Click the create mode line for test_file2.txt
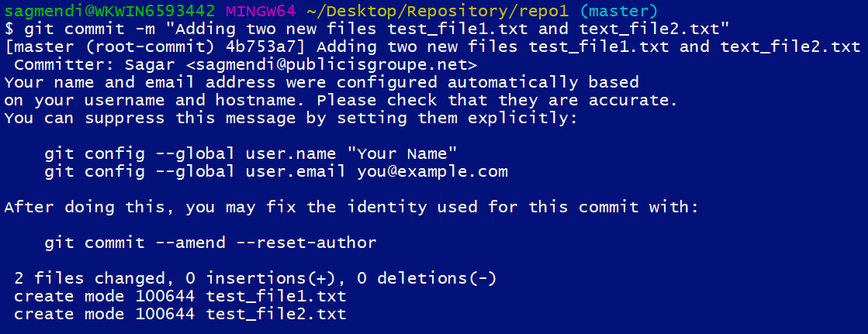The width and height of the screenshot is (868, 334). (x=181, y=314)
